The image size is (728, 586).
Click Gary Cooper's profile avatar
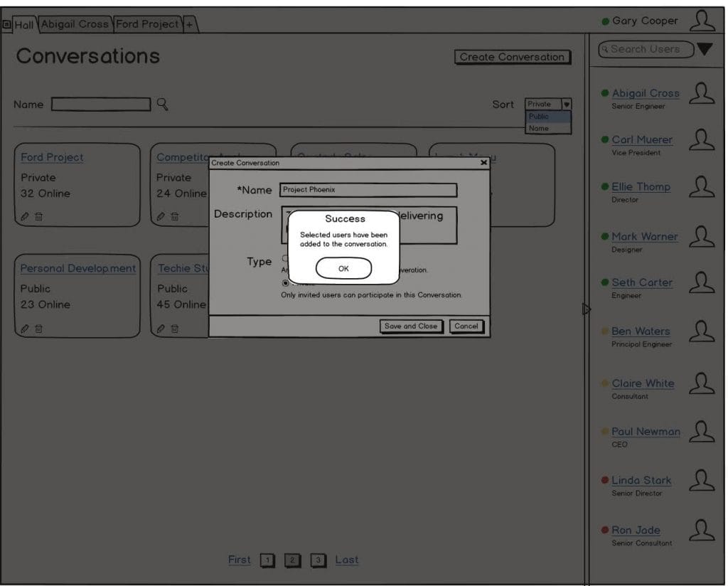tap(702, 21)
